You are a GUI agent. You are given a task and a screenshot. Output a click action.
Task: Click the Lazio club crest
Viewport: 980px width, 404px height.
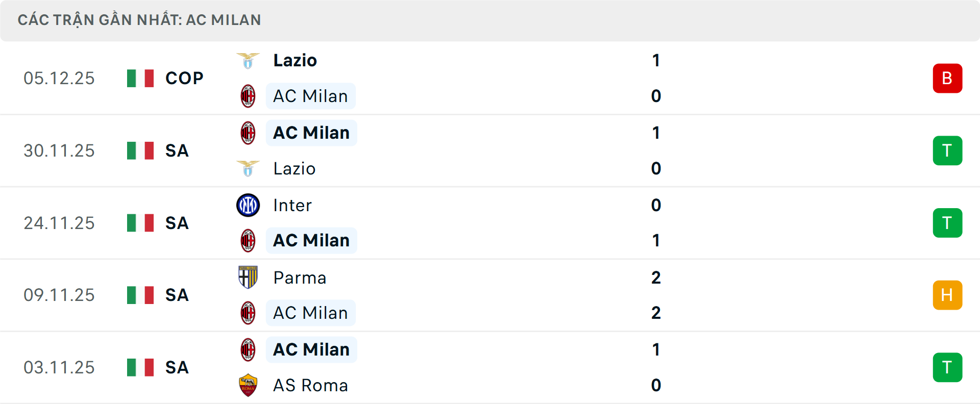coord(248,60)
